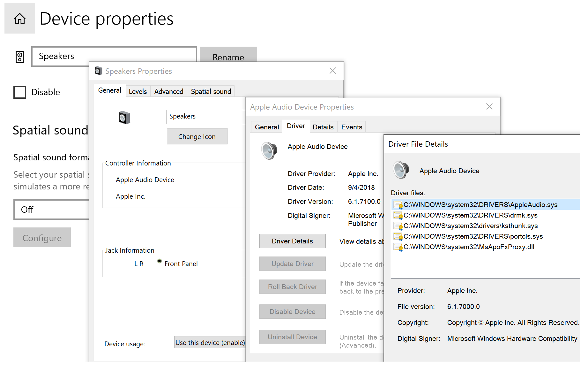Screen dimensions: 588x368
Task: Click the Roll Back Driver button
Action: coord(292,287)
